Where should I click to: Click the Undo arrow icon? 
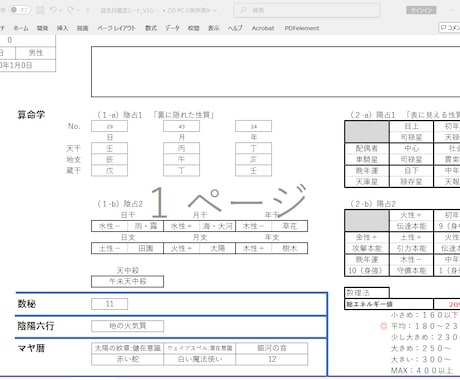(x=53, y=10)
